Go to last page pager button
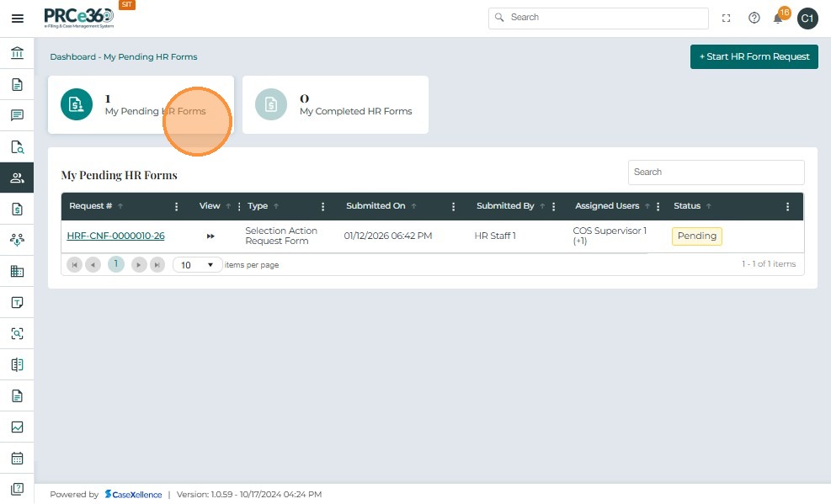The height and width of the screenshot is (504, 831). 157,265
